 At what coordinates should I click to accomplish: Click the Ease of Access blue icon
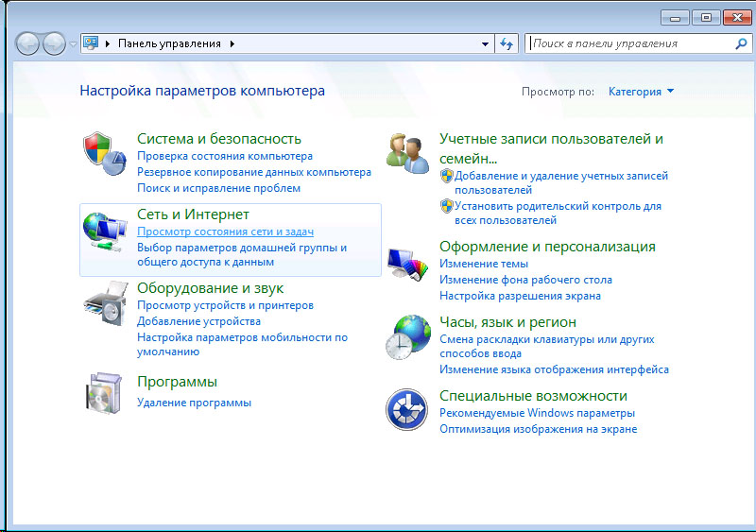408,410
